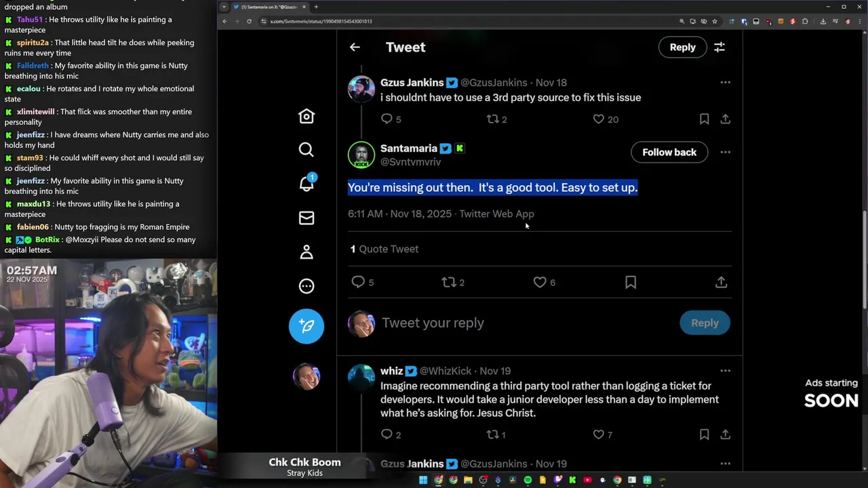Open the More circle-dots icon in sidebar

pos(307,286)
